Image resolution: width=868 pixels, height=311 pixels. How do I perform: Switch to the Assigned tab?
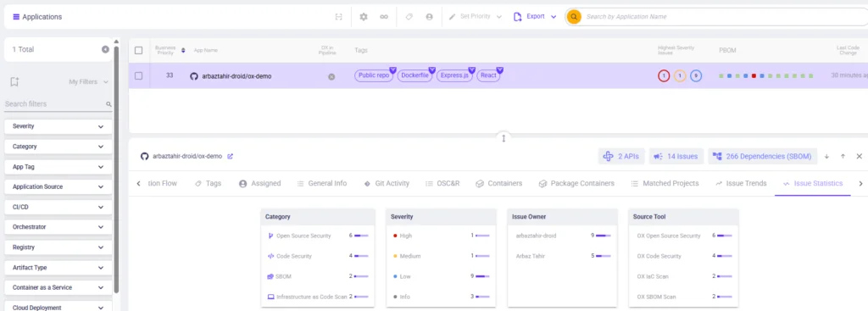[259, 183]
